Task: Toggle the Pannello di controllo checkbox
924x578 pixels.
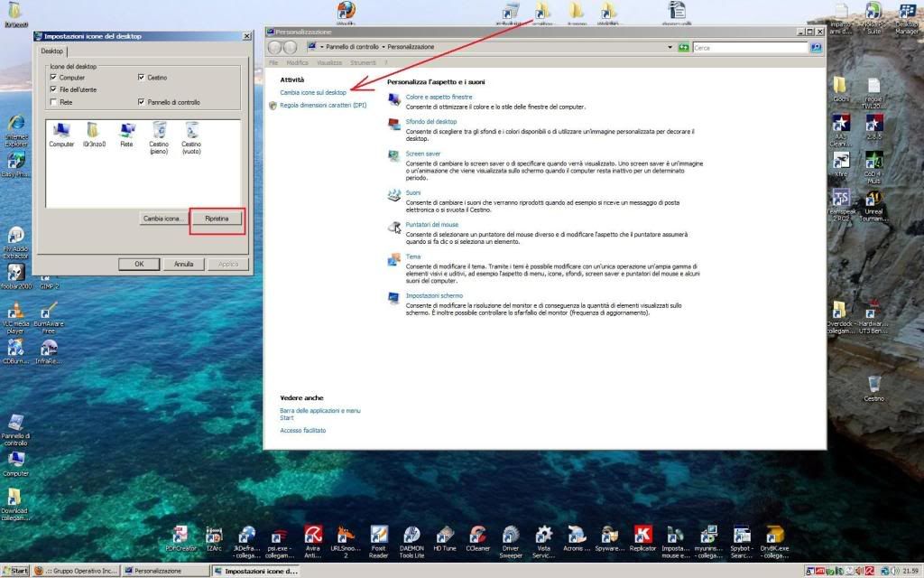Action: pyautogui.click(x=141, y=102)
